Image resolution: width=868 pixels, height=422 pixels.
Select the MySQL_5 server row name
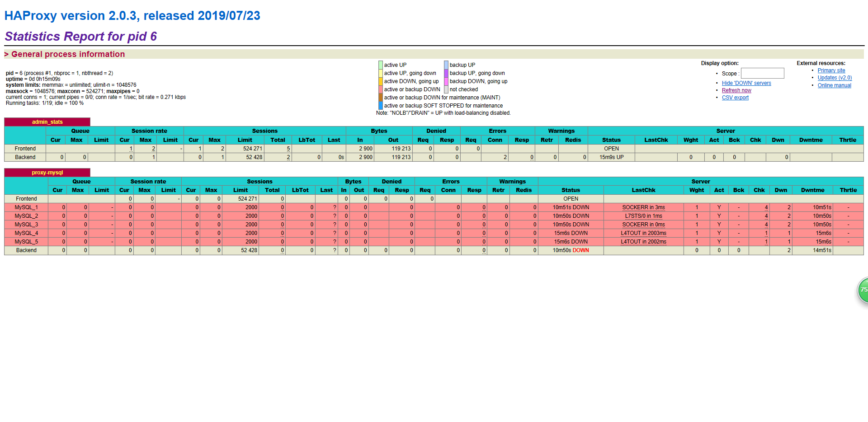click(26, 242)
